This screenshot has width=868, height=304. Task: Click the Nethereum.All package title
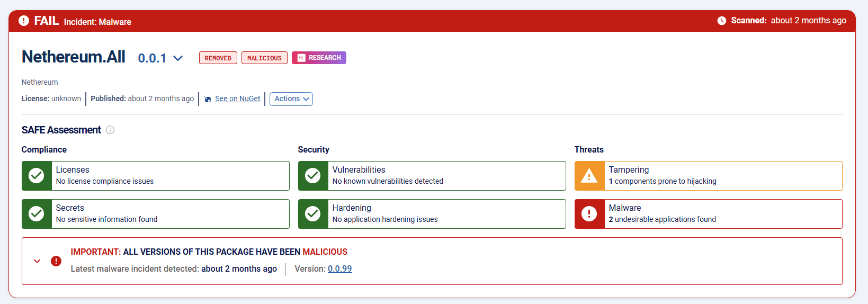[x=74, y=57]
